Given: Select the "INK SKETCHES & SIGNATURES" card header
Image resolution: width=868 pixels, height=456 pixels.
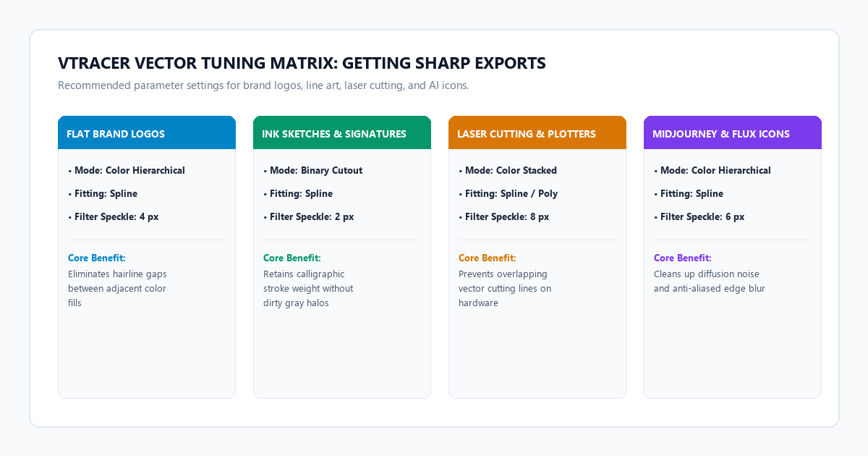Looking at the screenshot, I should coord(342,132).
